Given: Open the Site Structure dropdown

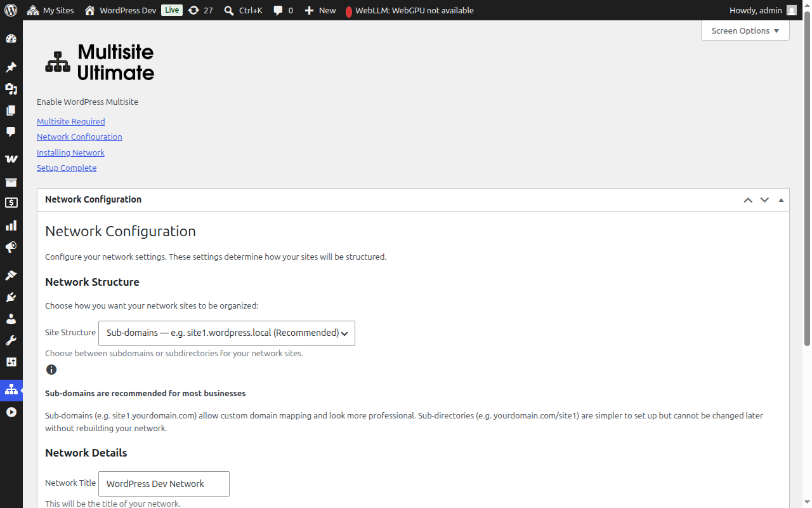Looking at the screenshot, I should click(x=226, y=333).
